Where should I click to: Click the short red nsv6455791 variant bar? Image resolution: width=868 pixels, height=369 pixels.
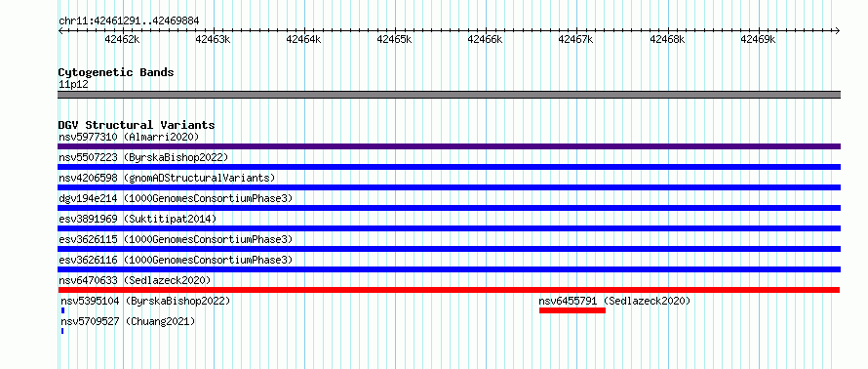(572, 310)
